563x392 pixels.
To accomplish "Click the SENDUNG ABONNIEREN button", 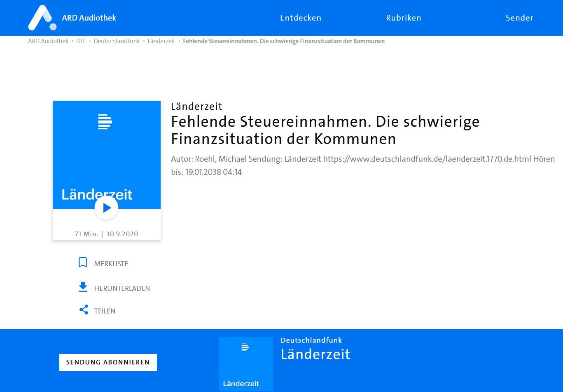I will (x=108, y=362).
